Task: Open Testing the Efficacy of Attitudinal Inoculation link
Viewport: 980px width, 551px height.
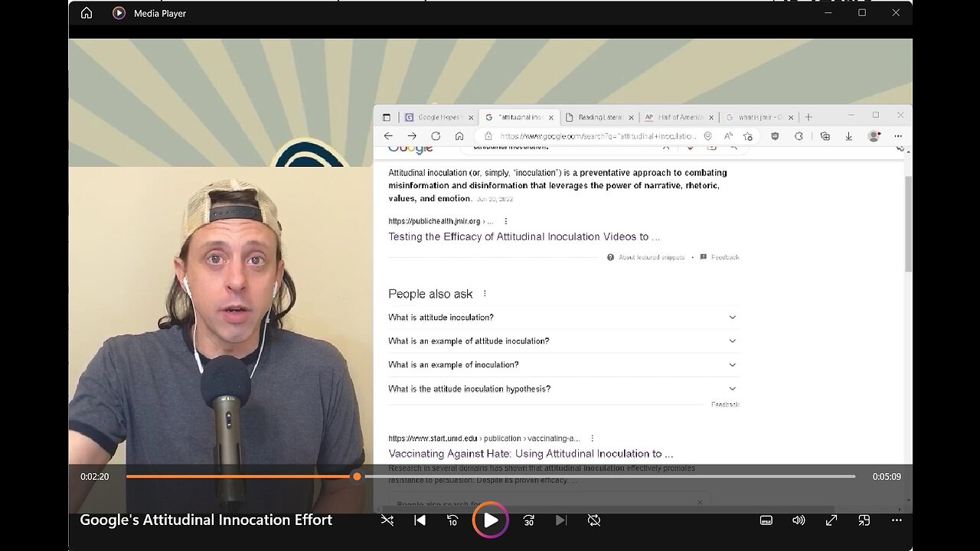Action: point(524,236)
